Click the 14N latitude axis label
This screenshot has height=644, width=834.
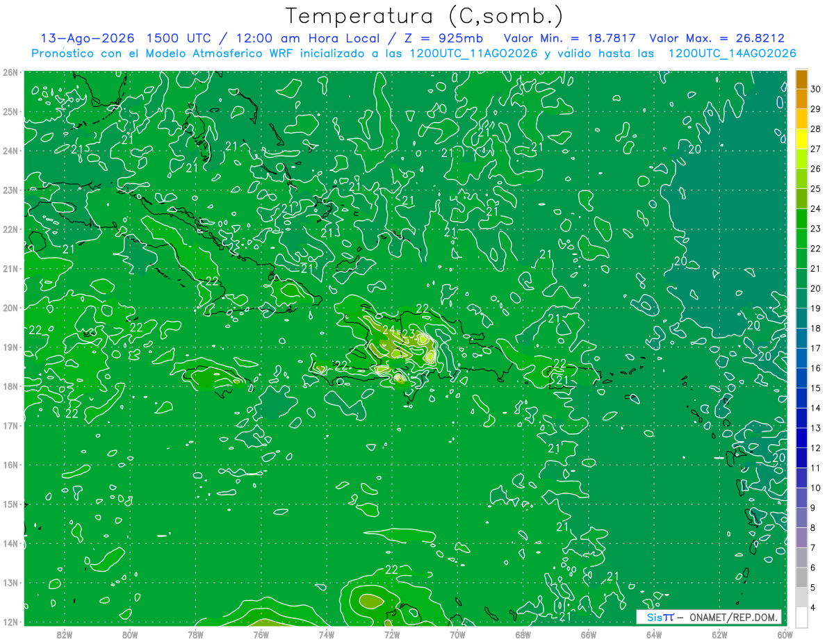click(10, 543)
